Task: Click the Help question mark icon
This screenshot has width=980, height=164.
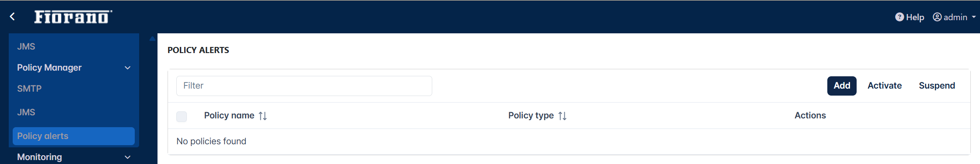Action: click(899, 17)
